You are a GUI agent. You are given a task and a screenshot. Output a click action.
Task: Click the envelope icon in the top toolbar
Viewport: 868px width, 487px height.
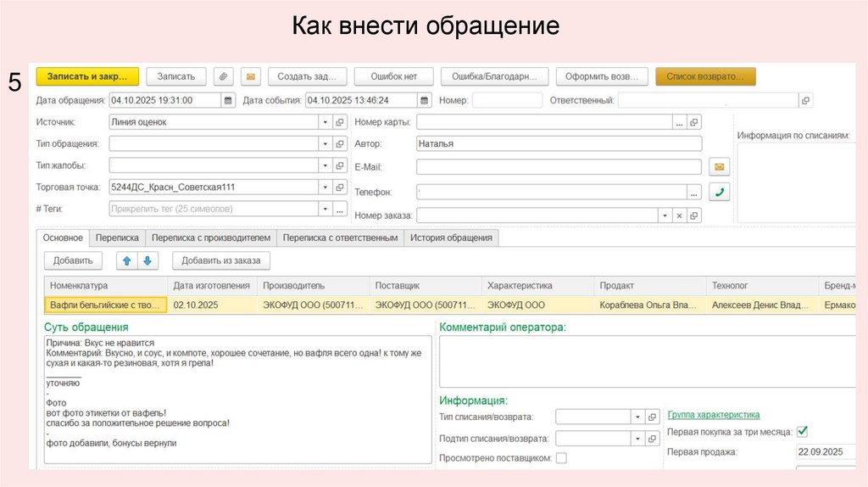(x=250, y=76)
